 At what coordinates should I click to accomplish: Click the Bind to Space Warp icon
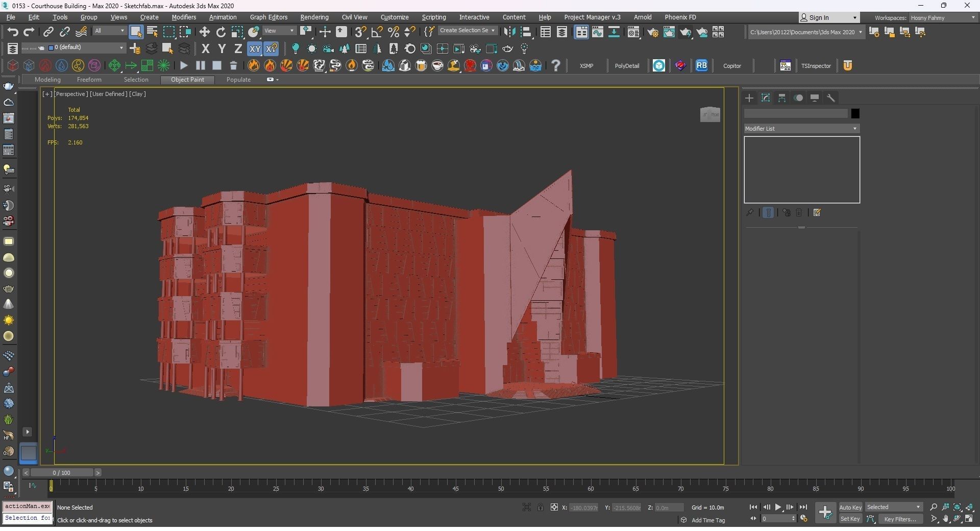tap(81, 32)
